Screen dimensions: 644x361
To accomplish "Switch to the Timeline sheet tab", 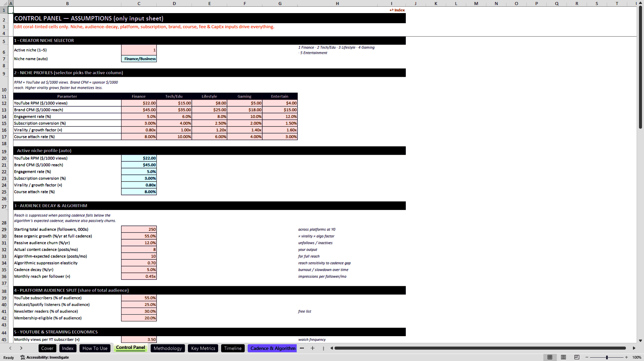I will (233, 348).
